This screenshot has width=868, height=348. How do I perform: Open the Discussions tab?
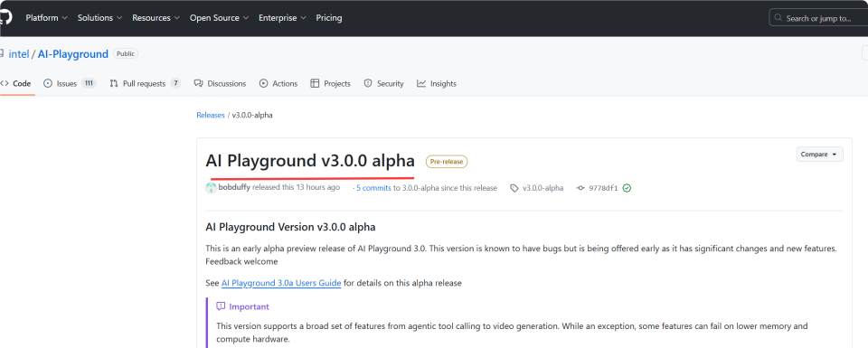tap(220, 83)
